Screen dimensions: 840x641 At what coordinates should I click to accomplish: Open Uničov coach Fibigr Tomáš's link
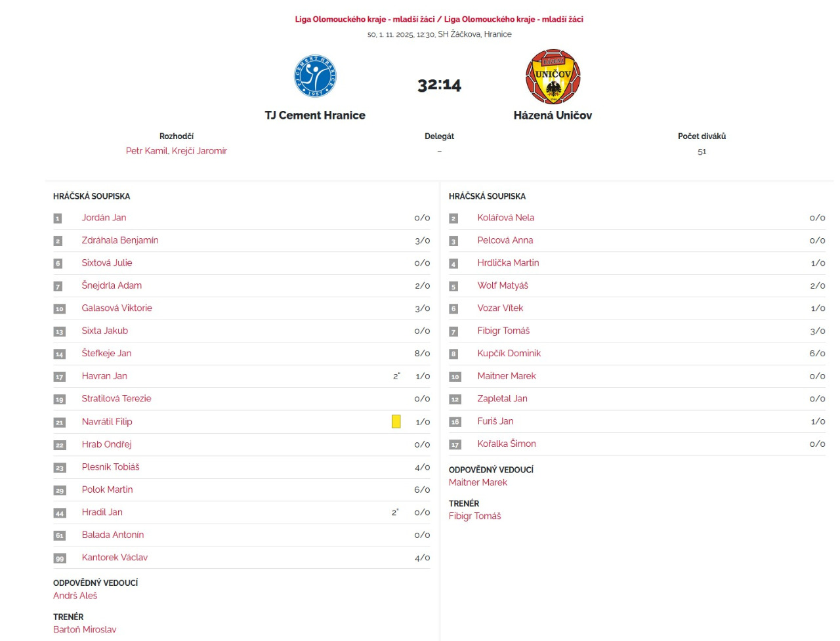pyautogui.click(x=474, y=516)
